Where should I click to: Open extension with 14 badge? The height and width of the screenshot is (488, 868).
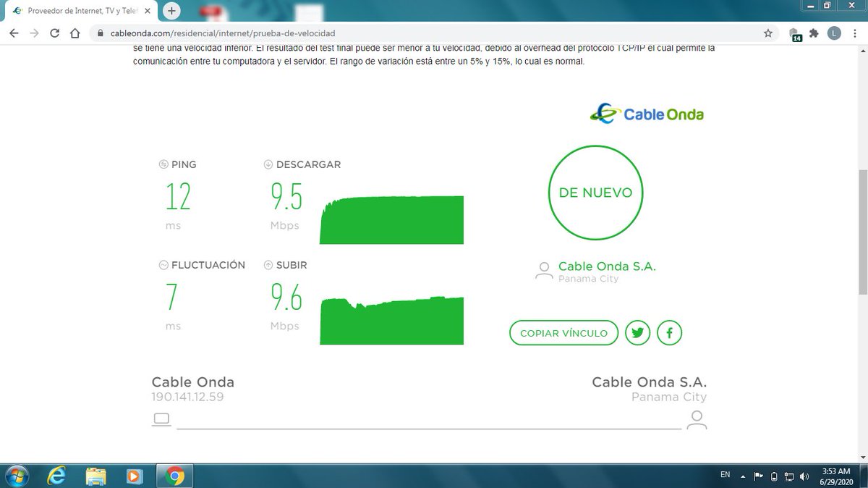(795, 34)
